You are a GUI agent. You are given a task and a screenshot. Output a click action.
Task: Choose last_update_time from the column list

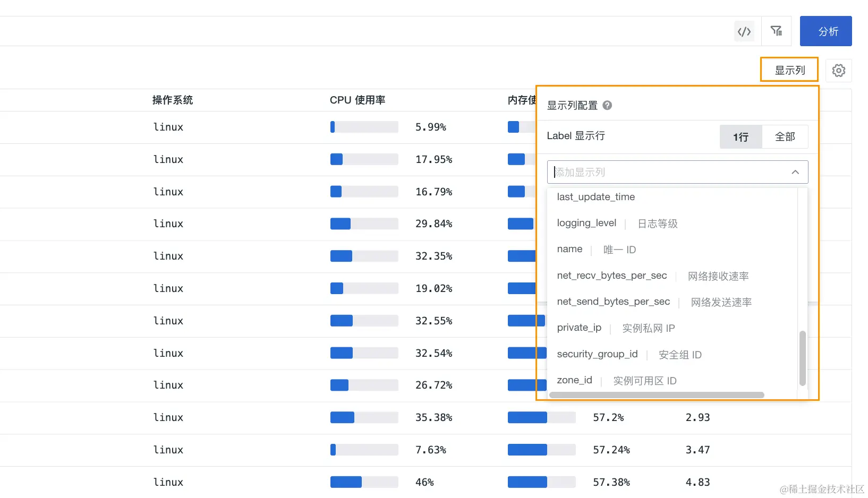pos(672,197)
